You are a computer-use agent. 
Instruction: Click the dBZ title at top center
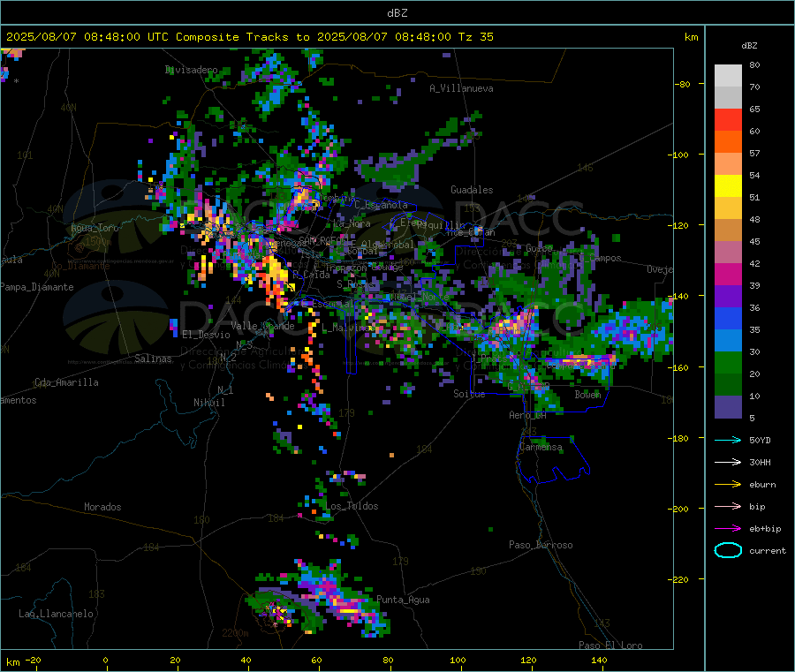pyautogui.click(x=397, y=12)
